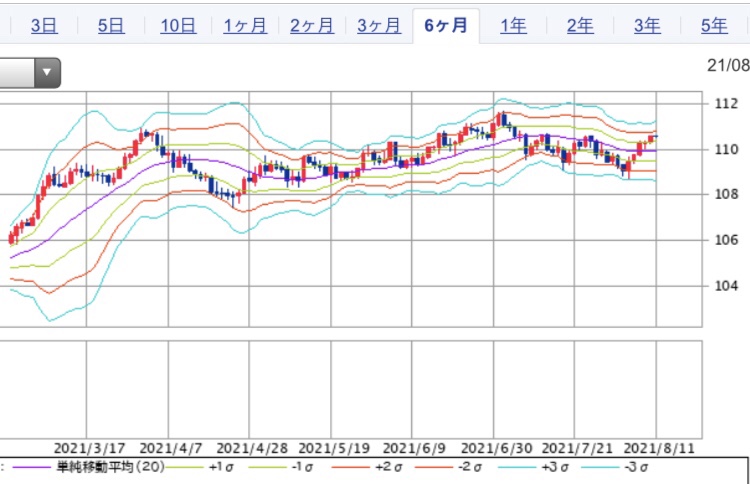Switch to the 3日 time range tab
750x484 pixels.
coord(44,26)
